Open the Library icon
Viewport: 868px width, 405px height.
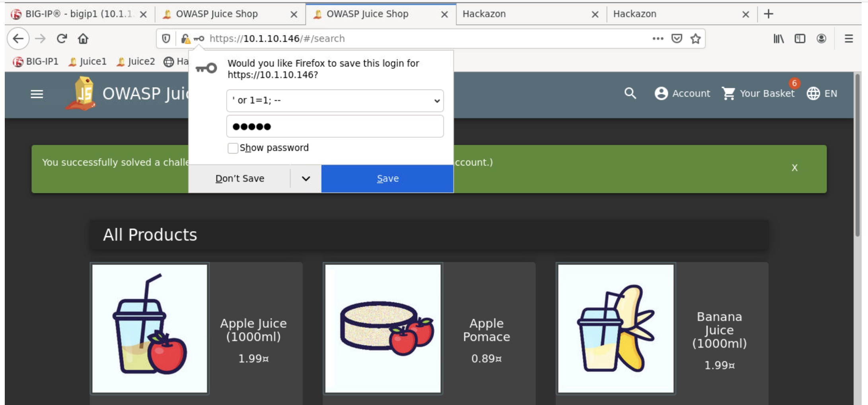point(778,39)
